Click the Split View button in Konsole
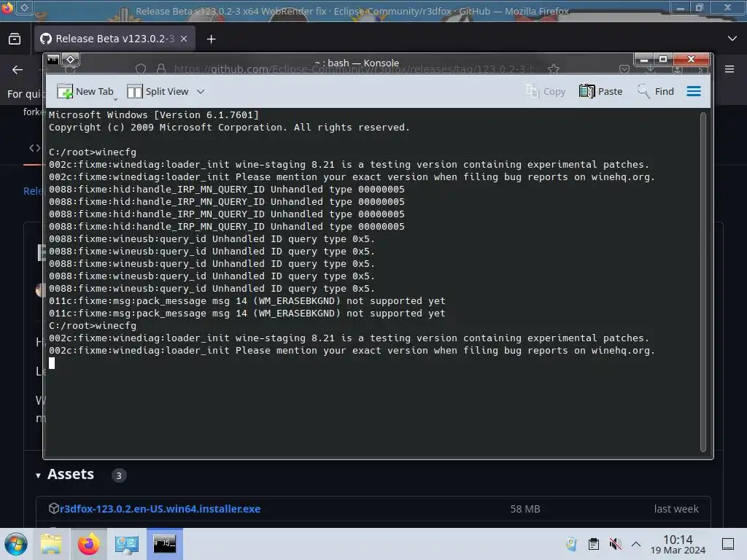The width and height of the screenshot is (747, 560). 158,91
